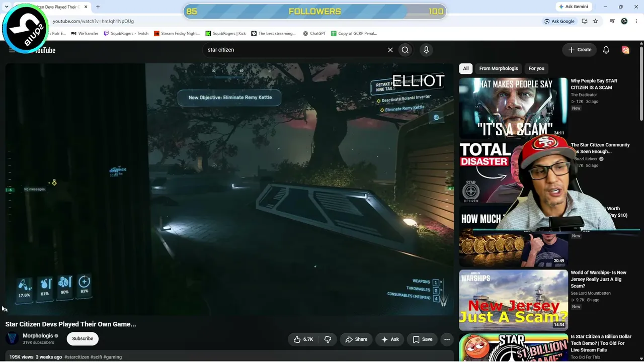Click the Ask Gemini button
644x362 pixels.
pyautogui.click(x=574, y=7)
